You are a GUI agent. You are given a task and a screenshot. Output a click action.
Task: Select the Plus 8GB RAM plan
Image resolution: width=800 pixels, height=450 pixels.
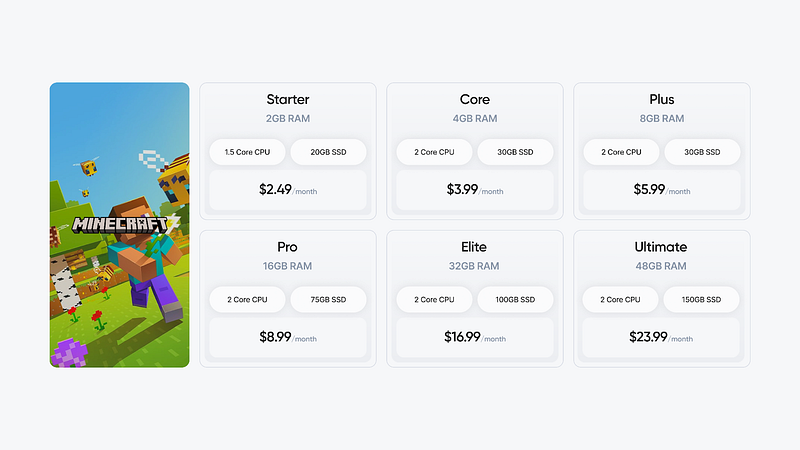click(661, 118)
